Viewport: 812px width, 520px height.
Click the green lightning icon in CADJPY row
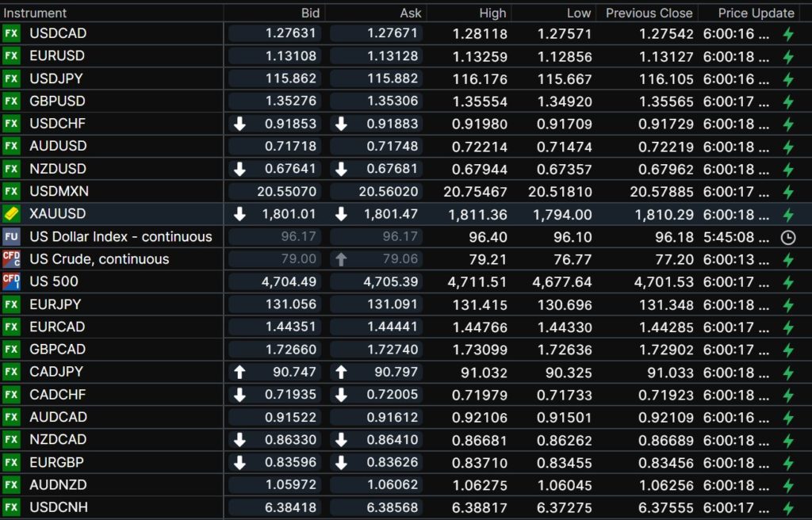787,372
